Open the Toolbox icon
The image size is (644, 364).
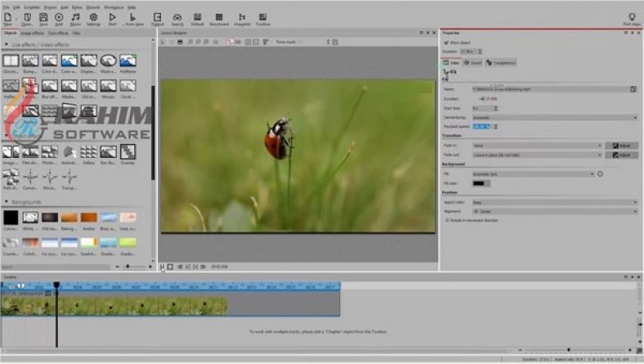click(x=262, y=17)
